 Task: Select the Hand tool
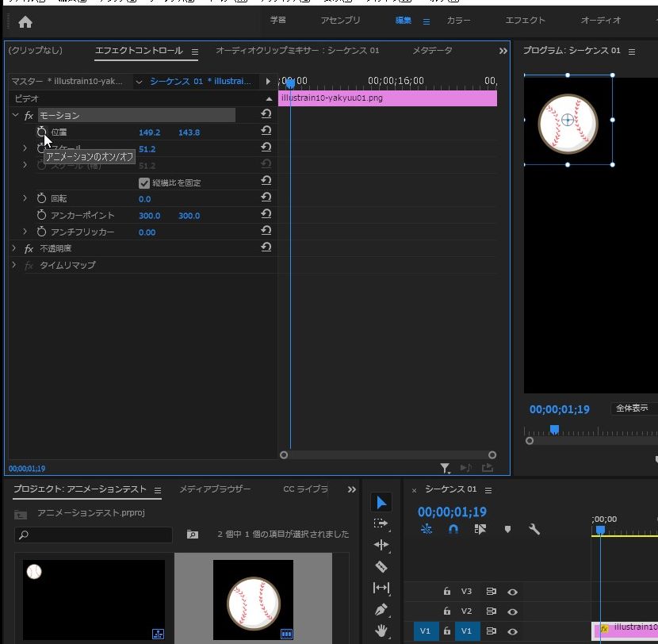click(381, 631)
